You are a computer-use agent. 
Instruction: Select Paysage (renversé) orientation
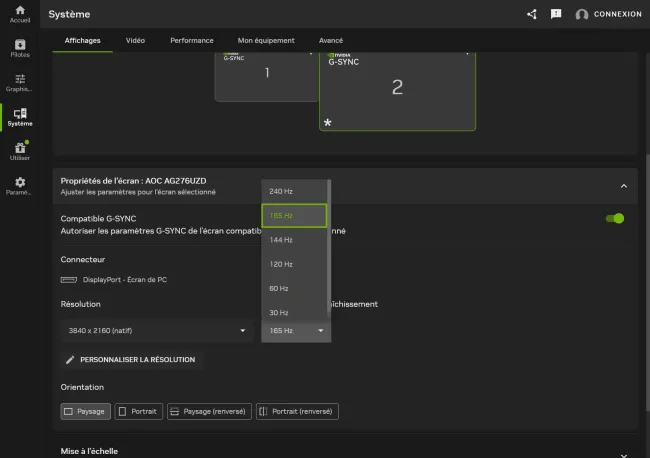[x=209, y=412]
